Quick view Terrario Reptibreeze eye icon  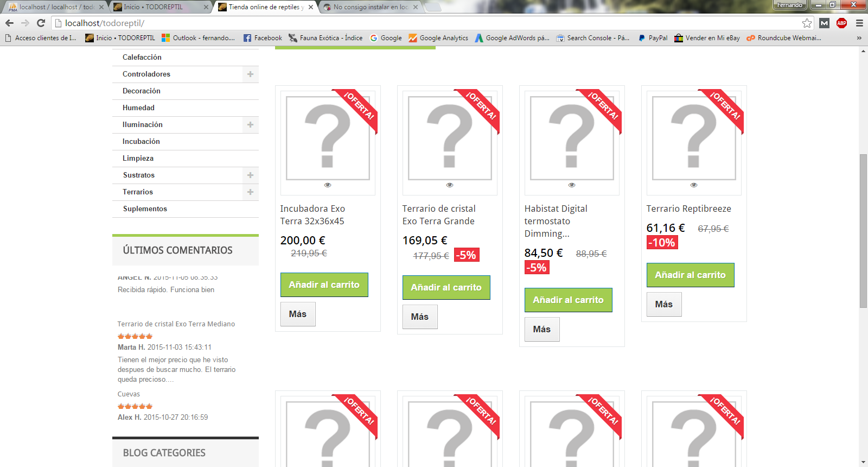[694, 185]
